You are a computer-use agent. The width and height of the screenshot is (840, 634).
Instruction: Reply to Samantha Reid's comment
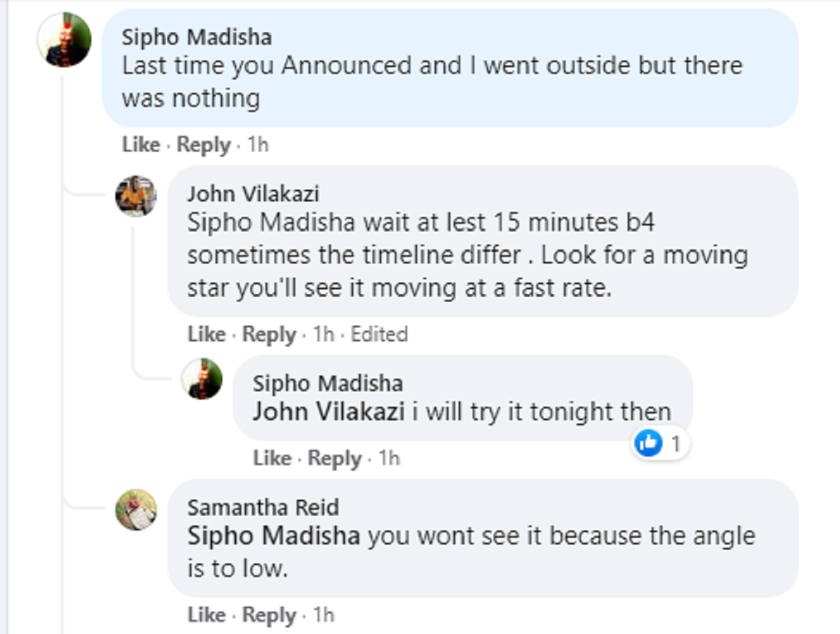tap(269, 614)
